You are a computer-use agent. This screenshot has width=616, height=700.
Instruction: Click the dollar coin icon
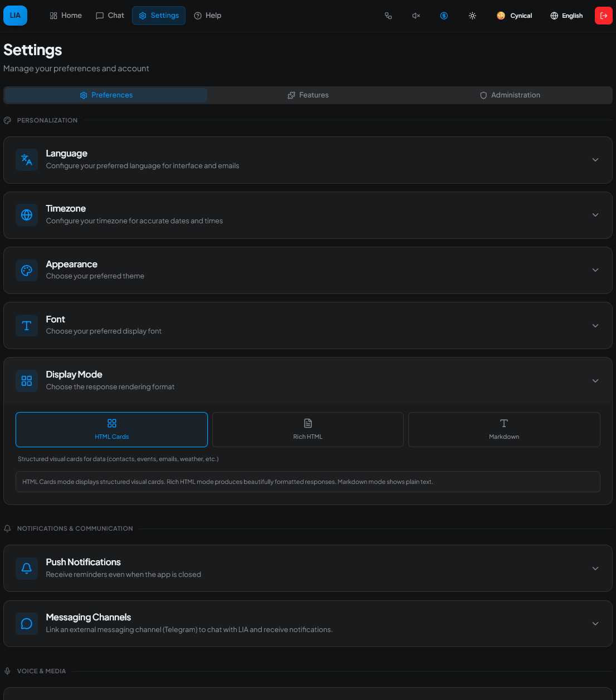coord(444,16)
